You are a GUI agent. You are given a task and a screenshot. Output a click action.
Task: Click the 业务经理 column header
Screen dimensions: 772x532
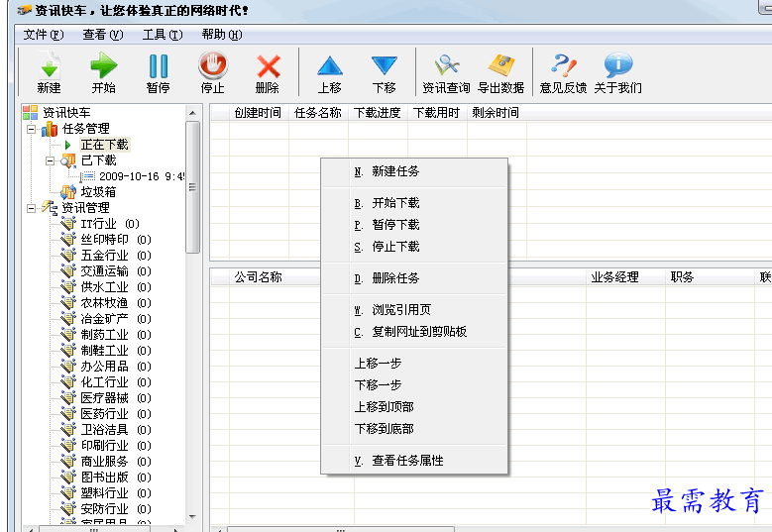625,277
